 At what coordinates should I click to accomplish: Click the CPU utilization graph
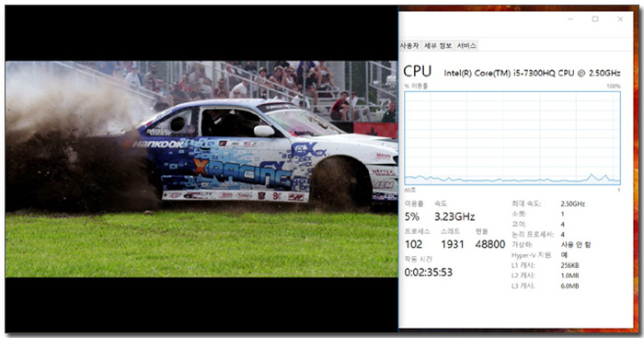coord(512,138)
